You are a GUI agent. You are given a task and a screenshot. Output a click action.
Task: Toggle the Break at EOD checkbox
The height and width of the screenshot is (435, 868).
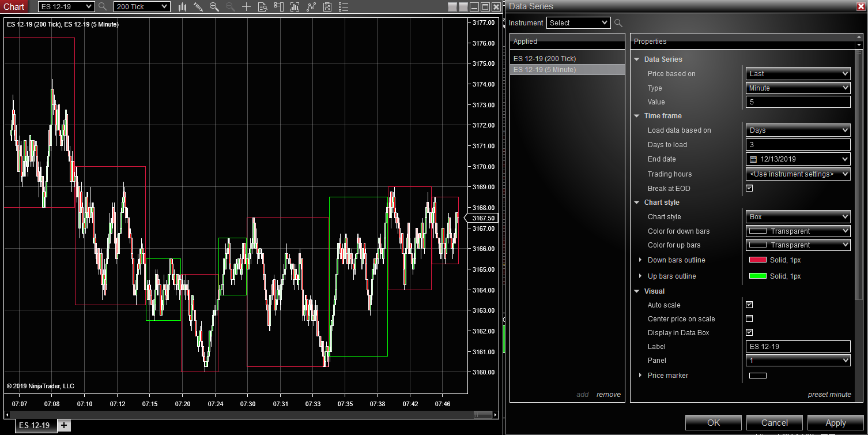pyautogui.click(x=749, y=188)
